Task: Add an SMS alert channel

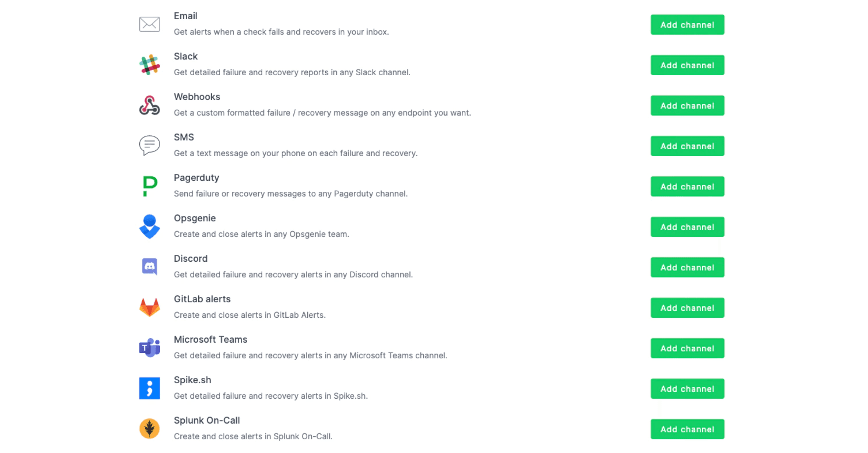Action: click(687, 146)
